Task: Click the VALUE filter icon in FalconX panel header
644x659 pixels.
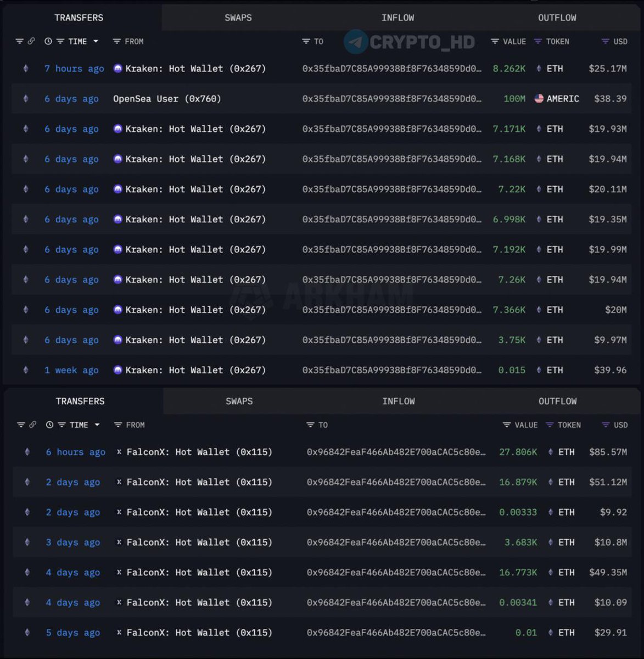Action: coord(507,425)
